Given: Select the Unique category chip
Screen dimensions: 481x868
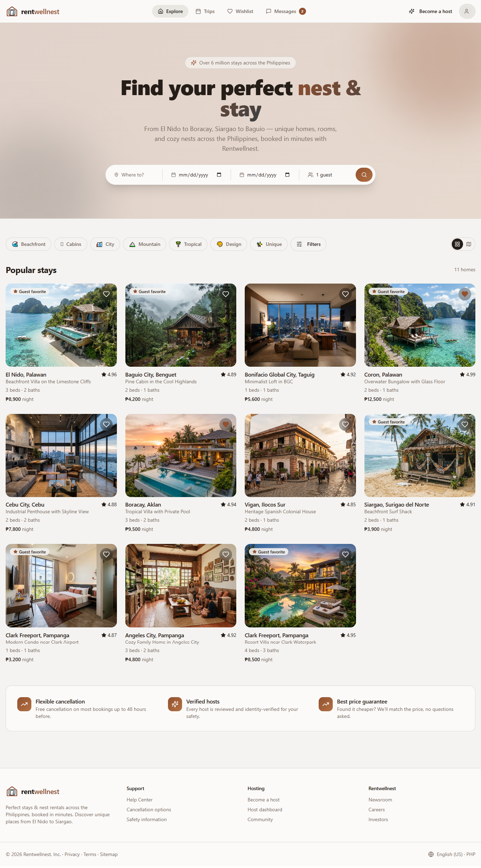Looking at the screenshot, I should (x=269, y=244).
